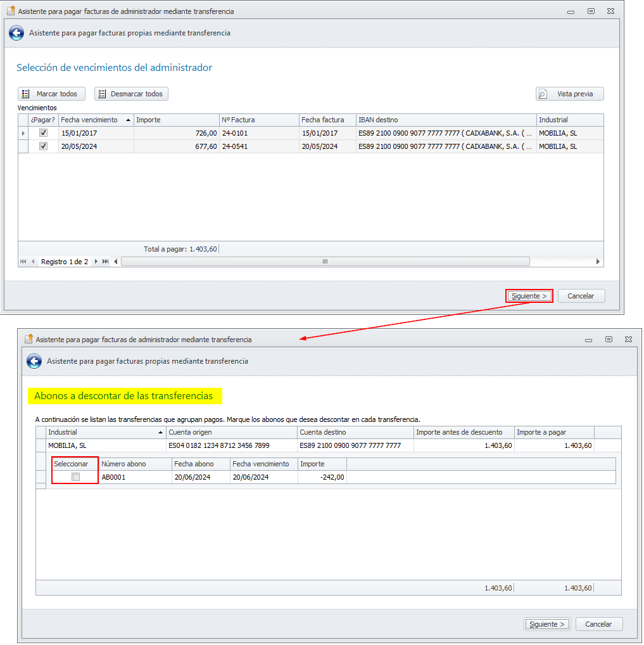This screenshot has height=645, width=644.
Task: Click the back arrow in the lower wizard window
Action: coord(34,361)
